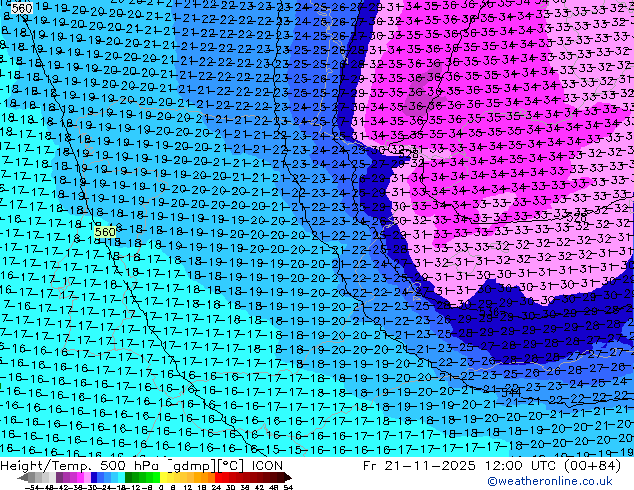The width and height of the screenshot is (634, 490).
Task: Click the 544 contour label
Action: 511,392
